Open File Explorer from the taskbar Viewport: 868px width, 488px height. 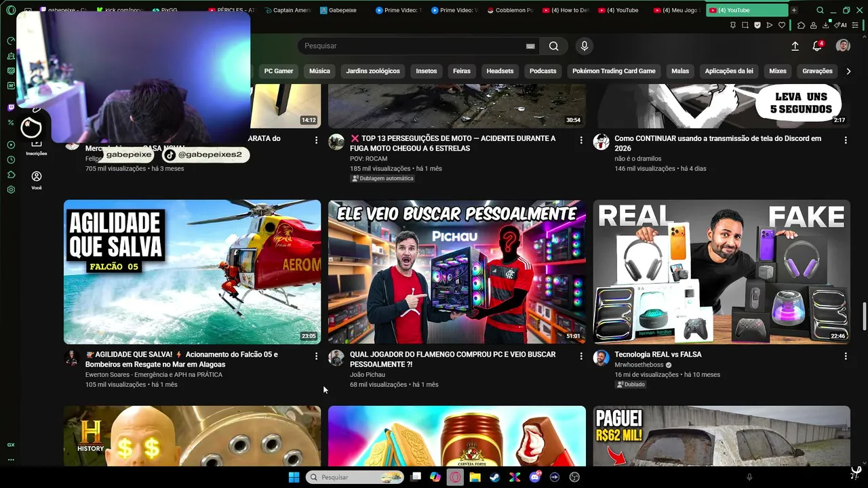[475, 477]
